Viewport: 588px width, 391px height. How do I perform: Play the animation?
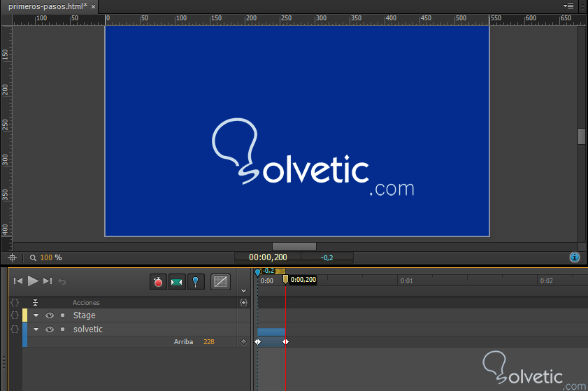pos(33,280)
